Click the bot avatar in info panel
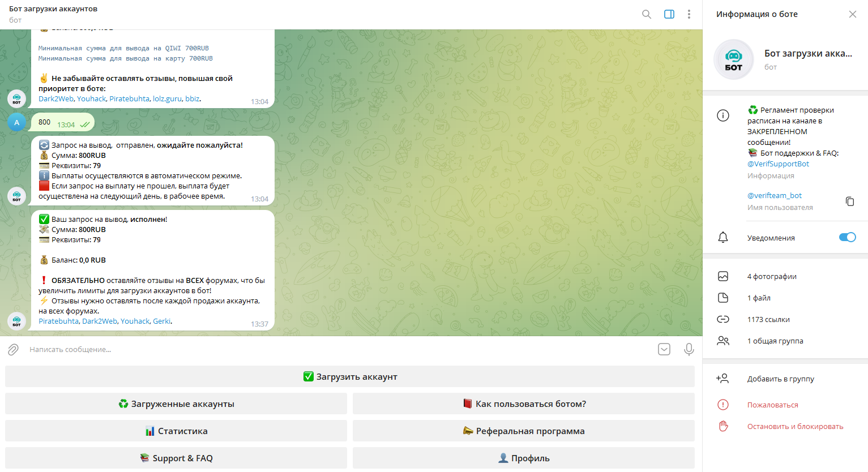868x472 pixels. click(x=734, y=59)
